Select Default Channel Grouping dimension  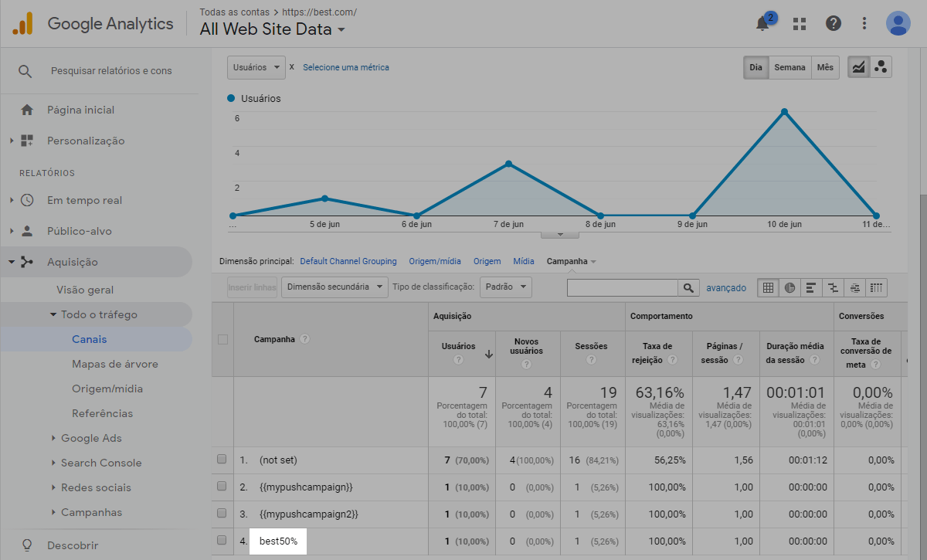348,261
